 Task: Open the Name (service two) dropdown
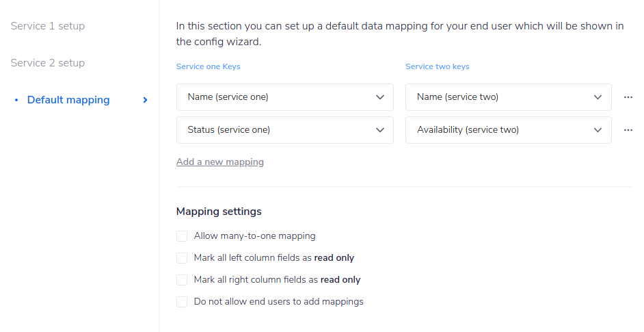point(507,97)
